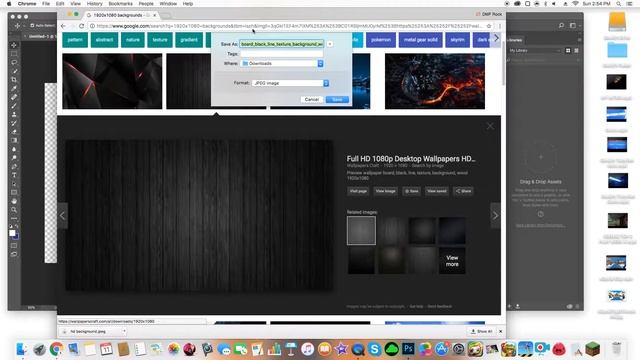This screenshot has width=640, height=360.
Task: Open Photoshop from the Dock
Action: [x=408, y=349]
